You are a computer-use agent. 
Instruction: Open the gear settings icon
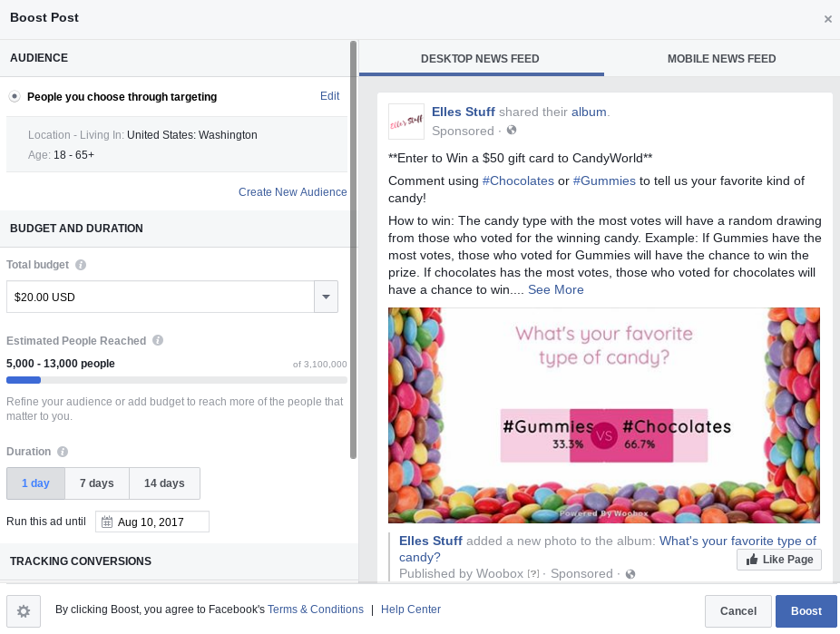coord(24,611)
